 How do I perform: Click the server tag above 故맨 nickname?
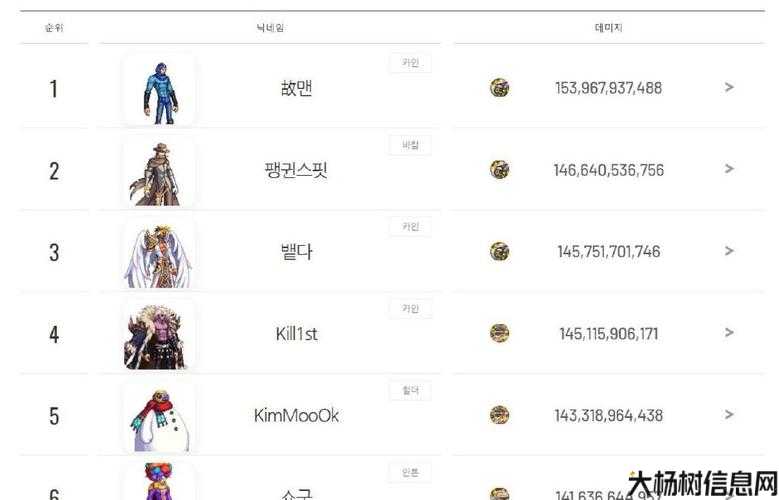410,63
